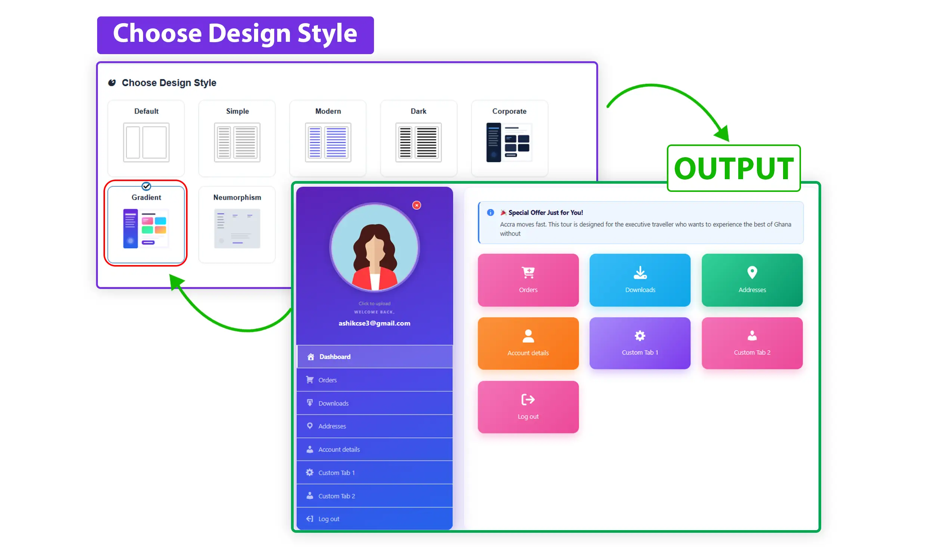Click the profile avatar to upload
Image resolution: width=934 pixels, height=560 pixels.
point(374,247)
